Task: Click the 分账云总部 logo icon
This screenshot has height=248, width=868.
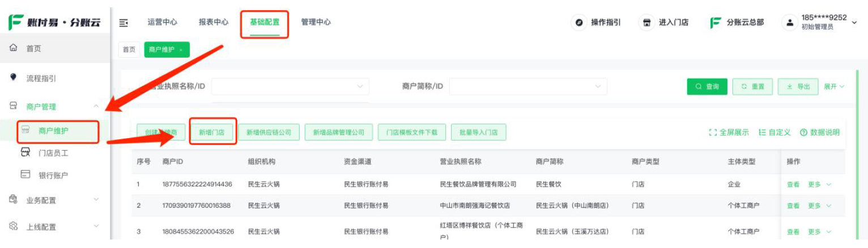Action: [716, 23]
